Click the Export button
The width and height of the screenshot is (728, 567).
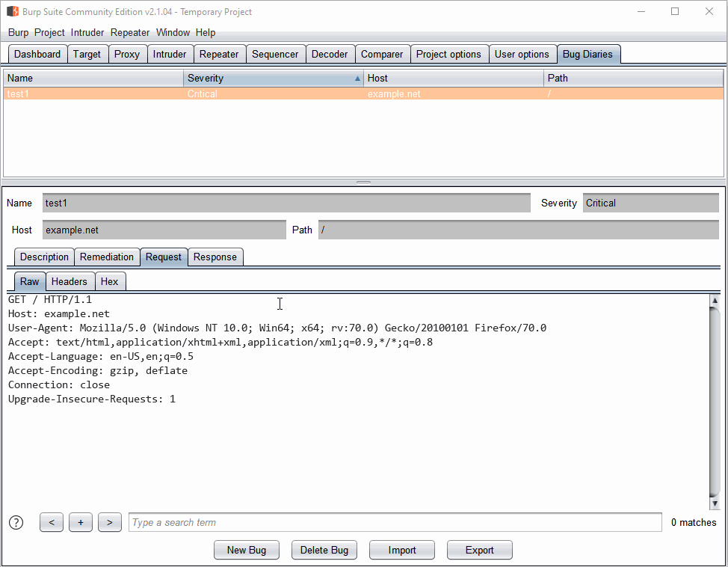480,551
